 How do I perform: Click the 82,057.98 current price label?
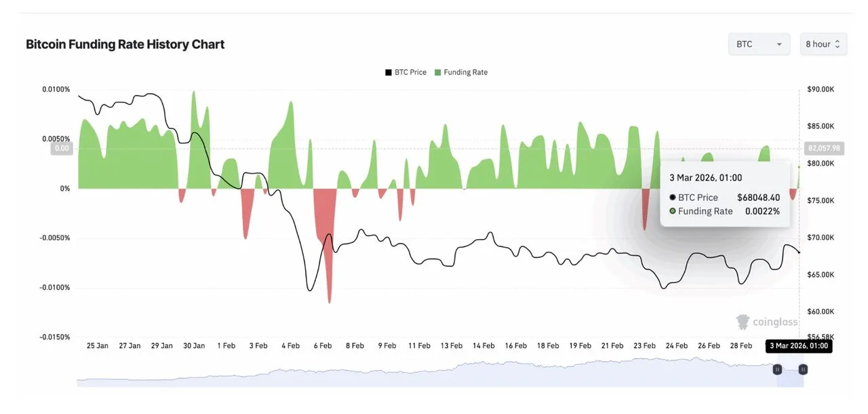pos(823,148)
